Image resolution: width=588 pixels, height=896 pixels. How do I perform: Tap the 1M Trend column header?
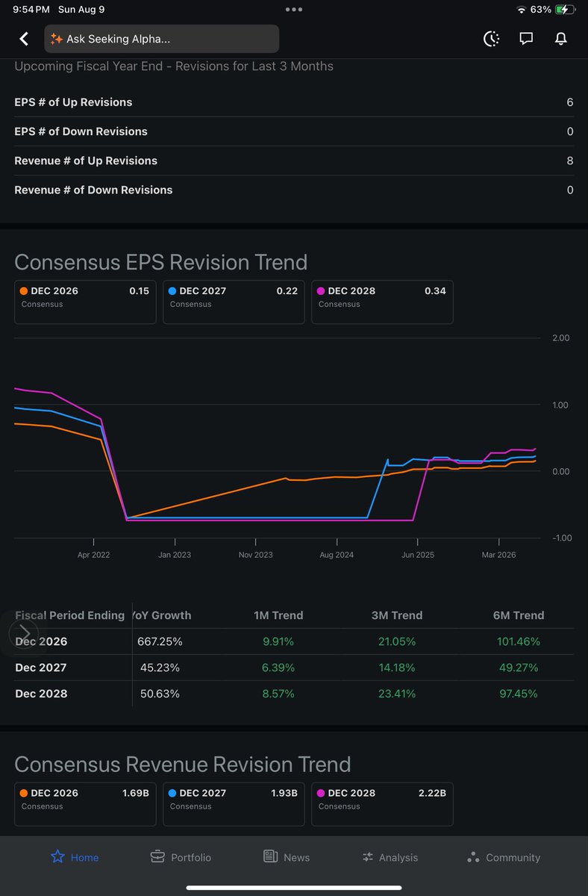[278, 615]
